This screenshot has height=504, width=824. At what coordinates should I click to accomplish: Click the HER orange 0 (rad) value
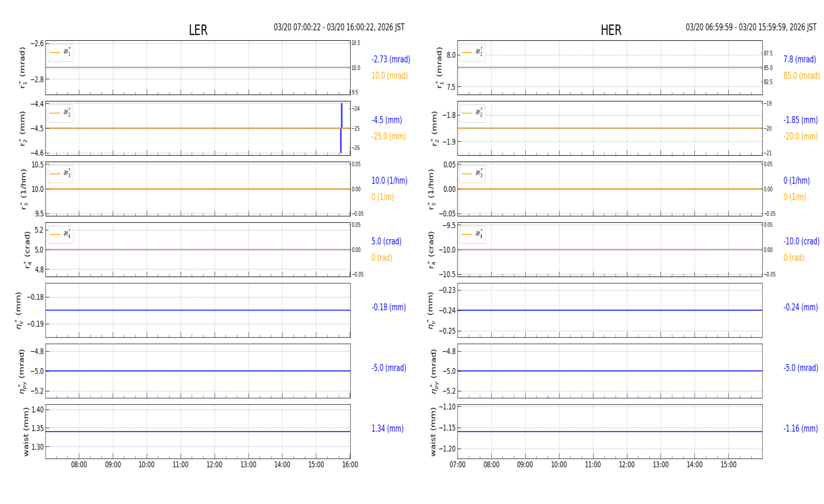794,258
